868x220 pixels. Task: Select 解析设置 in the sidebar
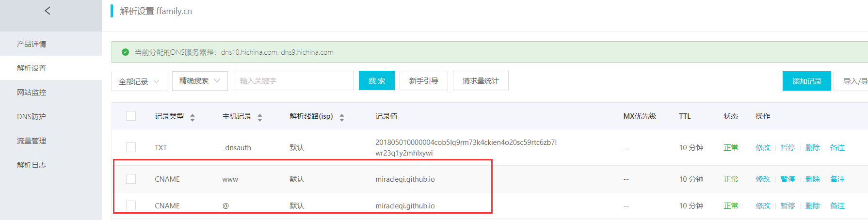point(32,68)
